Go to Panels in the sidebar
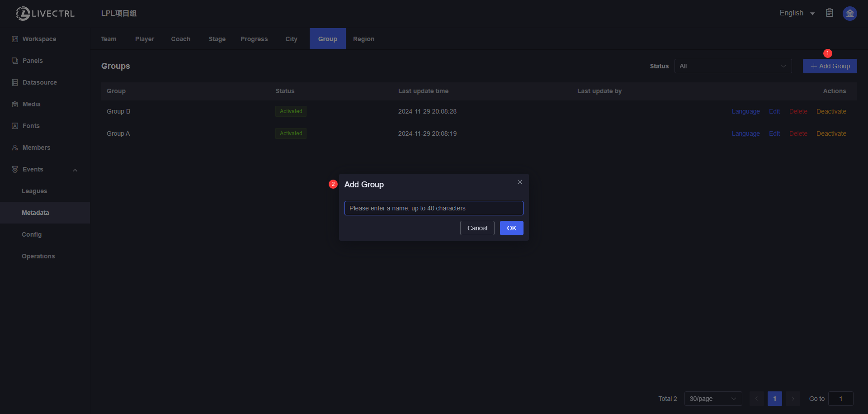The height and width of the screenshot is (414, 868). 33,61
